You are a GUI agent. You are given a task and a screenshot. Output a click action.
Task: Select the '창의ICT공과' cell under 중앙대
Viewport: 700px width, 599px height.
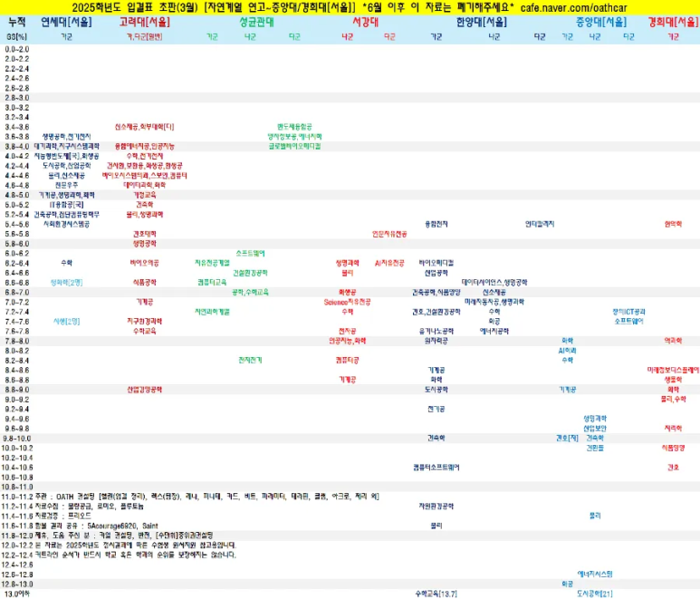628,312
